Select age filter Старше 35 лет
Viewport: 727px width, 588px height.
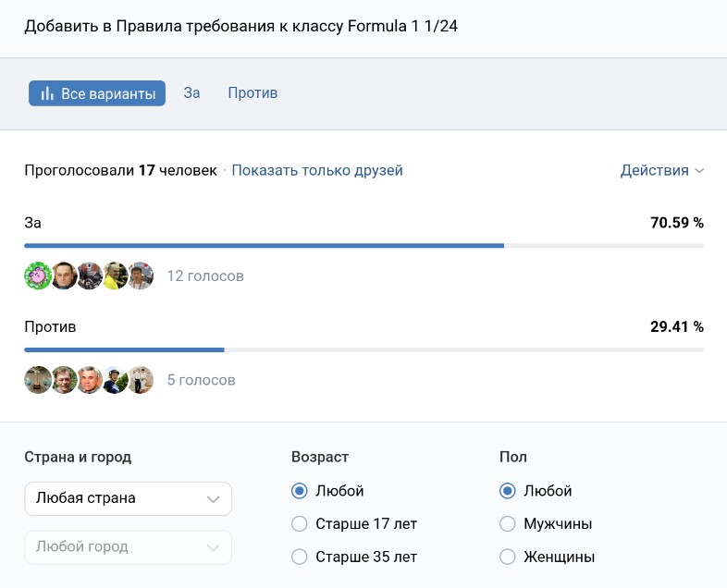click(x=300, y=557)
